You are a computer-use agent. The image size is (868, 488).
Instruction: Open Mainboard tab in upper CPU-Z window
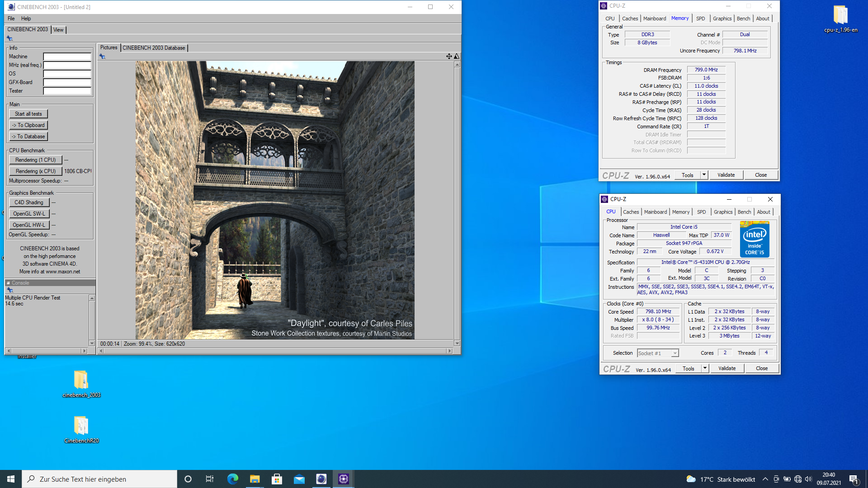(x=654, y=19)
